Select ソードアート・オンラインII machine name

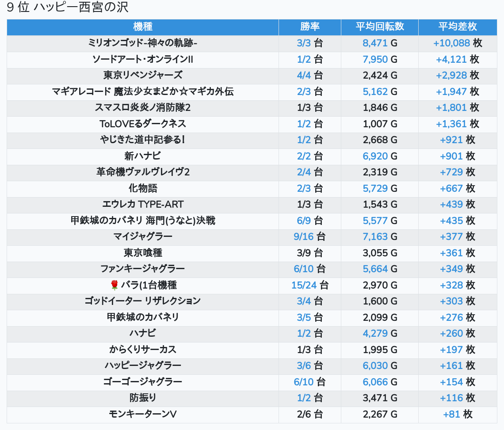[143, 59]
